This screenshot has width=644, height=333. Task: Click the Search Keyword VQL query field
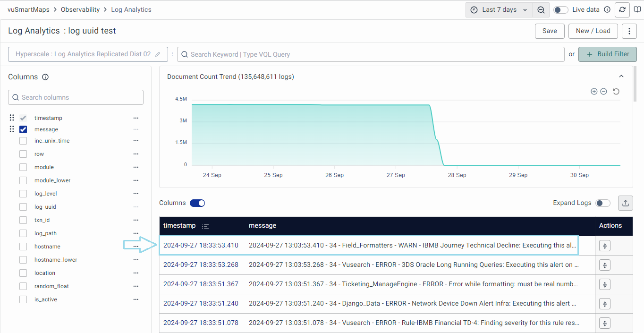pos(371,54)
